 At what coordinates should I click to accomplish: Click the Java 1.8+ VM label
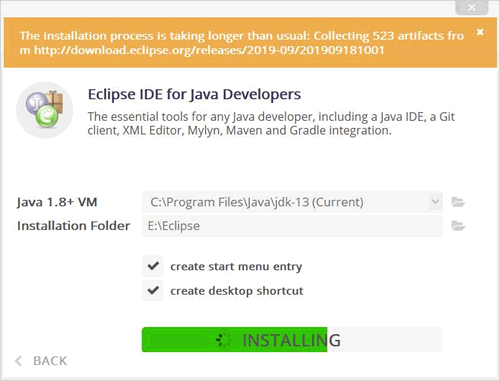point(57,202)
